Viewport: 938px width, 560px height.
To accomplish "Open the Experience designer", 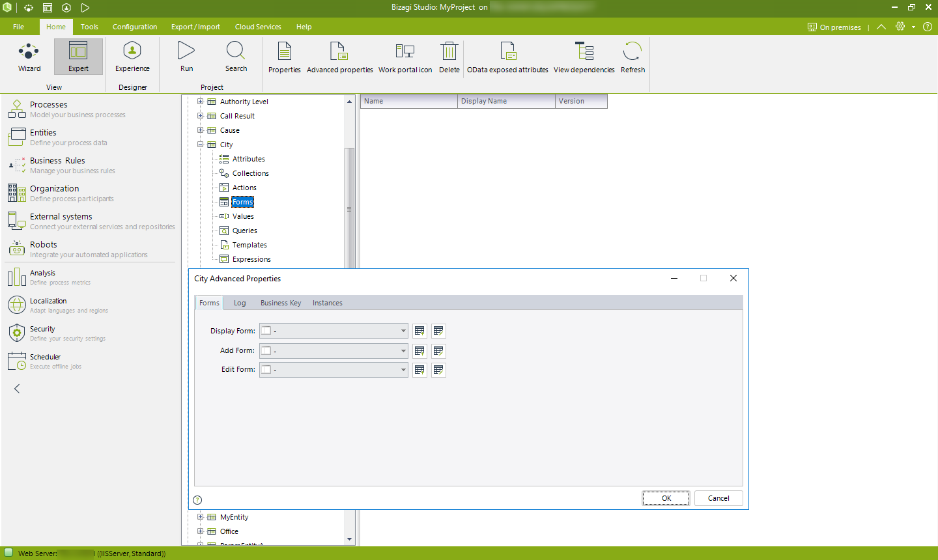I will pyautogui.click(x=132, y=57).
